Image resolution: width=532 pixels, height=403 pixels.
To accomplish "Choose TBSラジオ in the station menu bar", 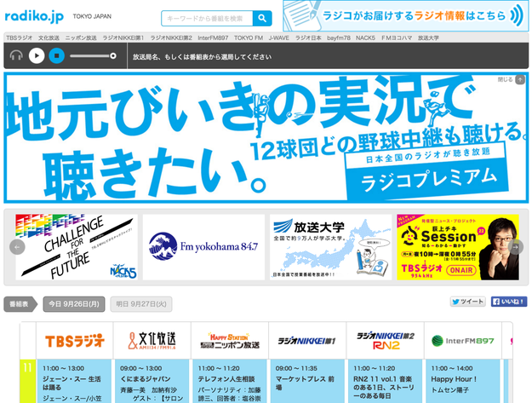I will coord(19,38).
